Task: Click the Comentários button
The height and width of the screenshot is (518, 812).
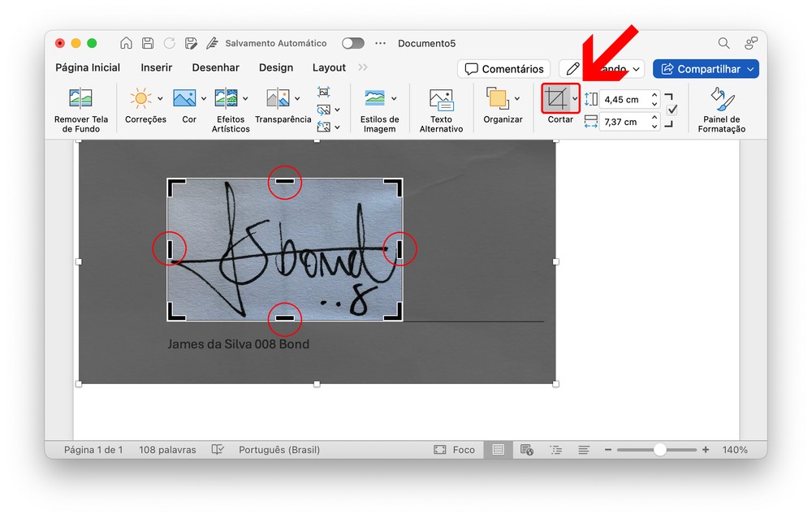Action: 503,69
